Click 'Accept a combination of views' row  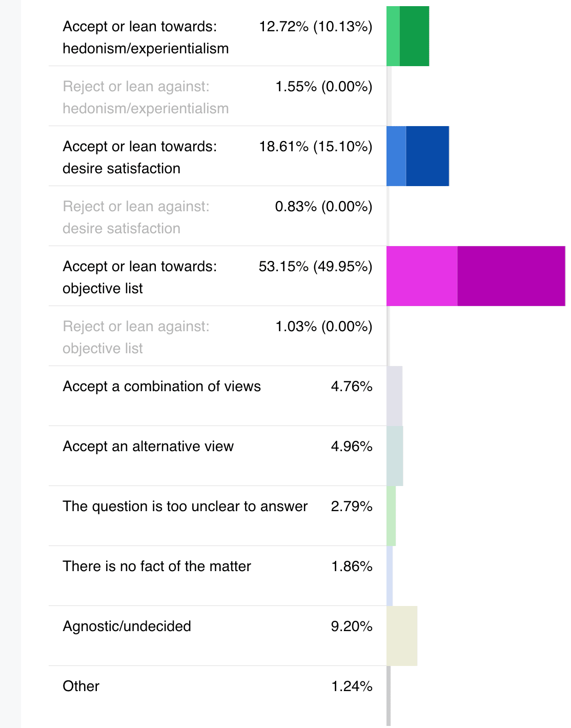[x=217, y=396]
